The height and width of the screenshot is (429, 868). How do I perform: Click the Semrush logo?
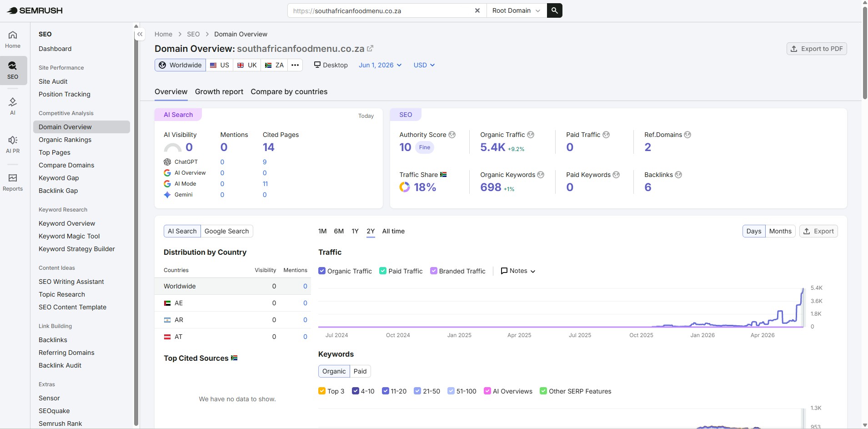pos(35,10)
